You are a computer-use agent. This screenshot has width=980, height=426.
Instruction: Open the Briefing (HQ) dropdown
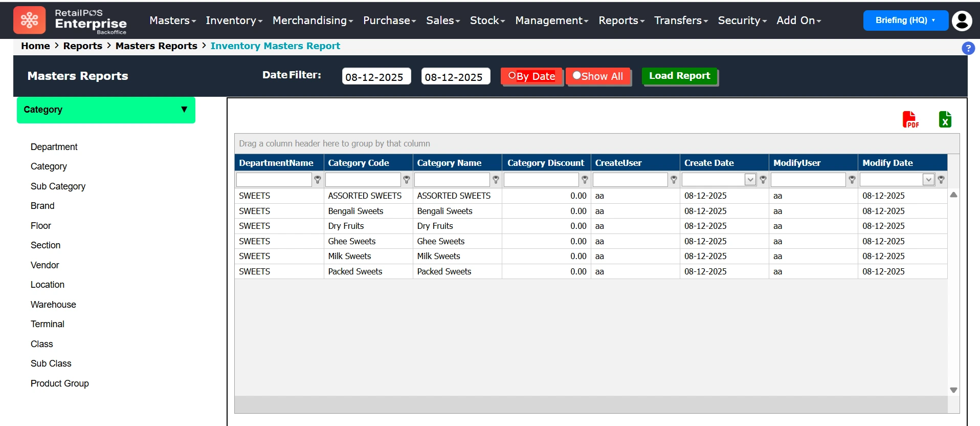(x=905, y=20)
